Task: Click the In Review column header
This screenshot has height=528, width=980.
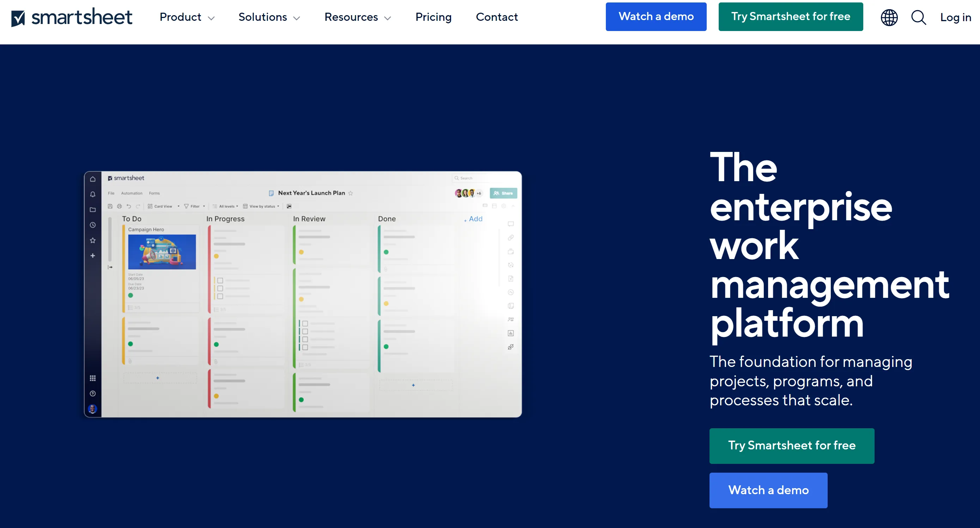Action: (x=309, y=219)
